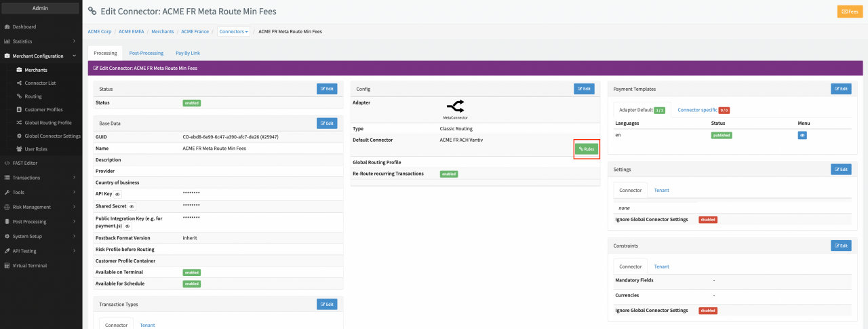Click the Global Routing Profile shuffle icon
The width and height of the screenshot is (868, 329).
click(x=19, y=123)
